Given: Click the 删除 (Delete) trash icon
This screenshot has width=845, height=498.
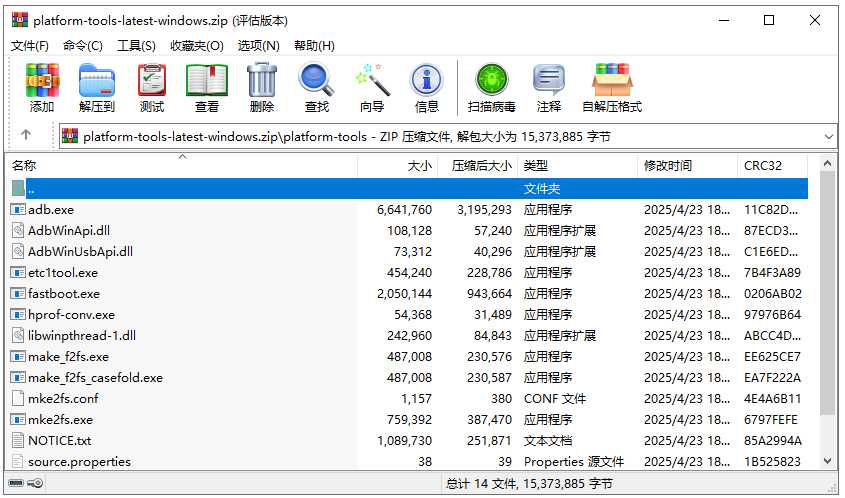Looking at the screenshot, I should click(262, 87).
